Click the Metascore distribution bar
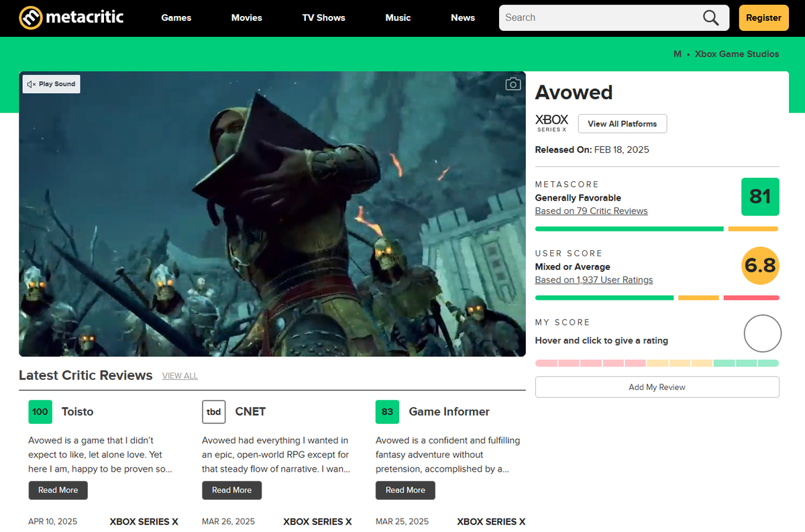 click(657, 229)
